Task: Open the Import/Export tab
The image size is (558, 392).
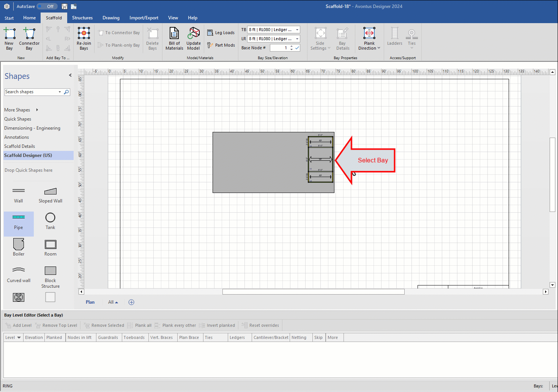Action: pyautogui.click(x=144, y=18)
